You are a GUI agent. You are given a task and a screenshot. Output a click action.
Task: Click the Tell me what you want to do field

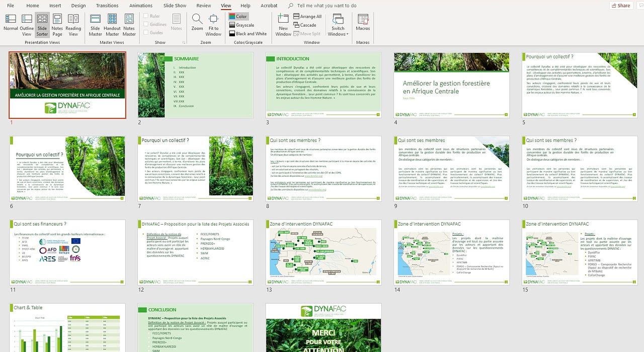pos(327,6)
